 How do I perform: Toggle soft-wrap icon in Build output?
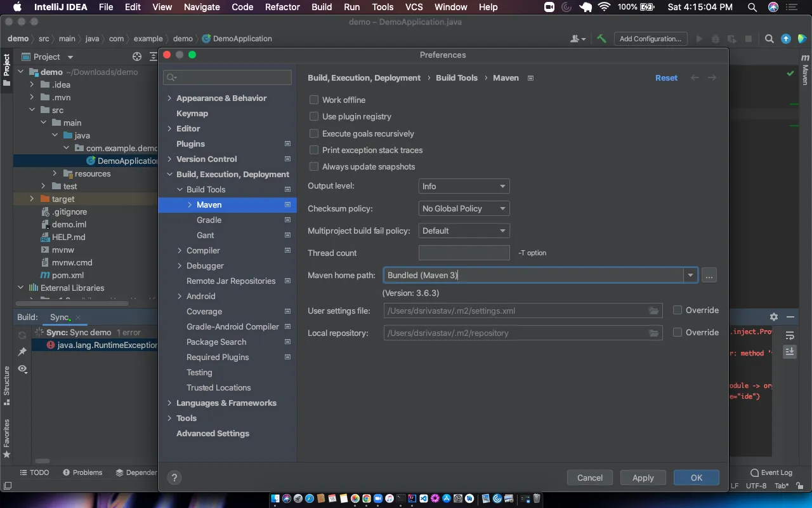(x=790, y=335)
